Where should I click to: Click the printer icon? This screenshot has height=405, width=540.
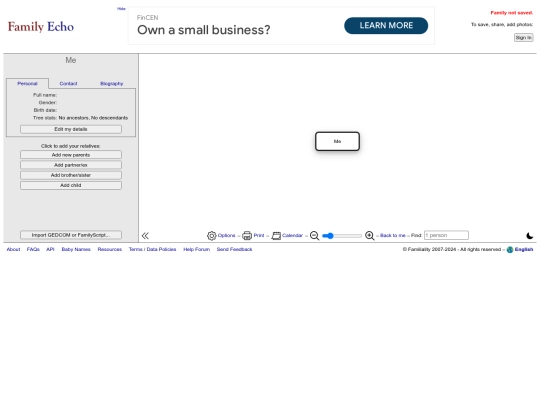pyautogui.click(x=247, y=236)
